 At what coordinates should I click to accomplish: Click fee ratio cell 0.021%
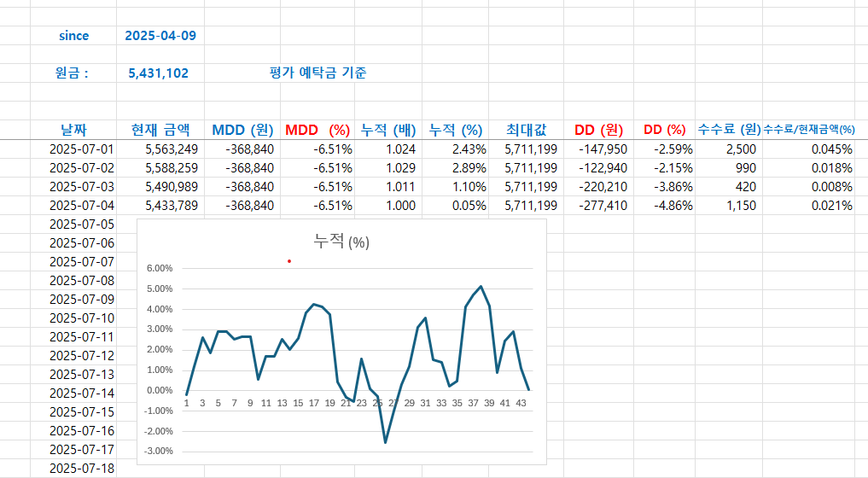(x=809, y=206)
